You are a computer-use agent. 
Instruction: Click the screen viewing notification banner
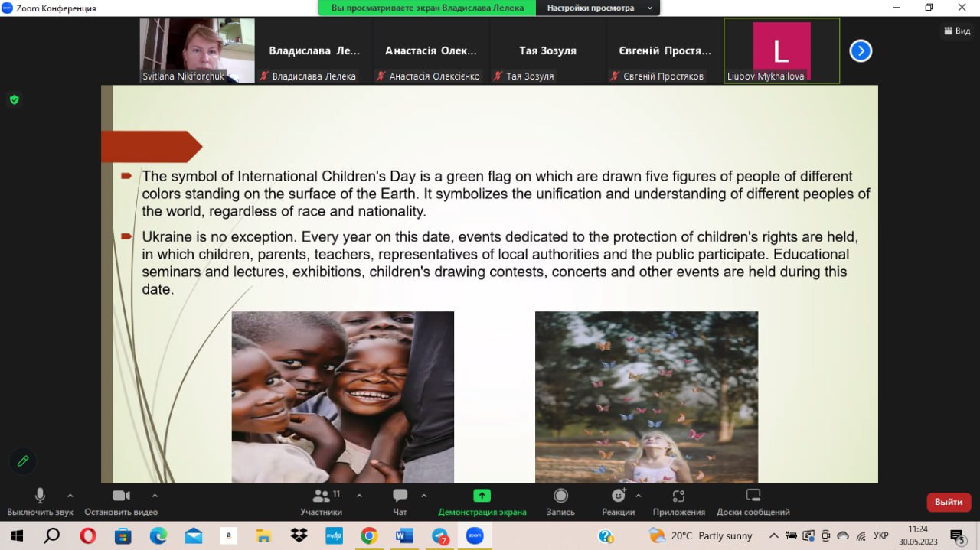click(428, 8)
